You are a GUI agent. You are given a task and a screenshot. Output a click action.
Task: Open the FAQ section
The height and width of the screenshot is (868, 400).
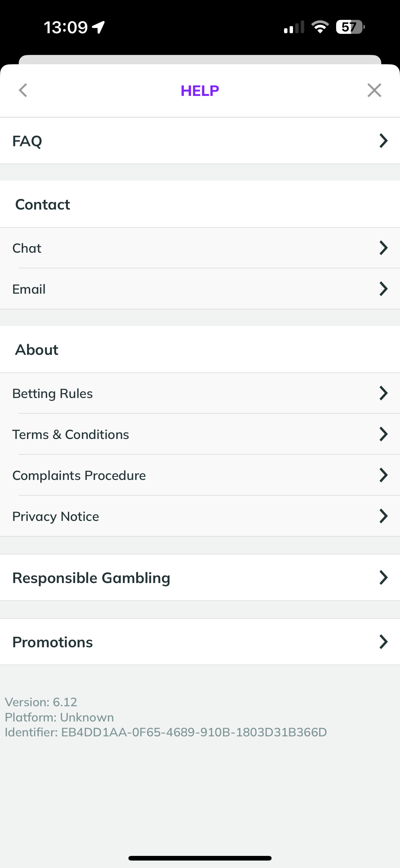coord(28,141)
